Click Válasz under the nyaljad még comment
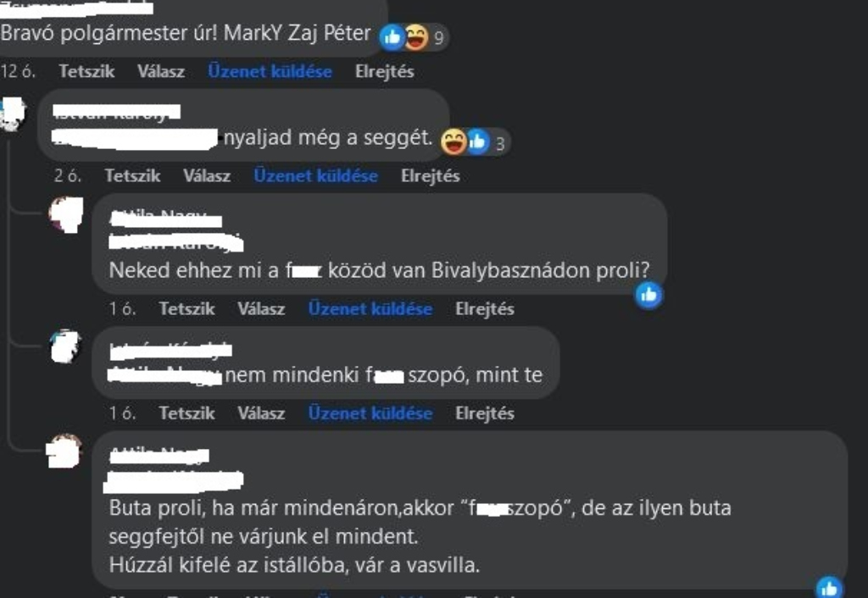Image resolution: width=868 pixels, height=598 pixels. (207, 176)
